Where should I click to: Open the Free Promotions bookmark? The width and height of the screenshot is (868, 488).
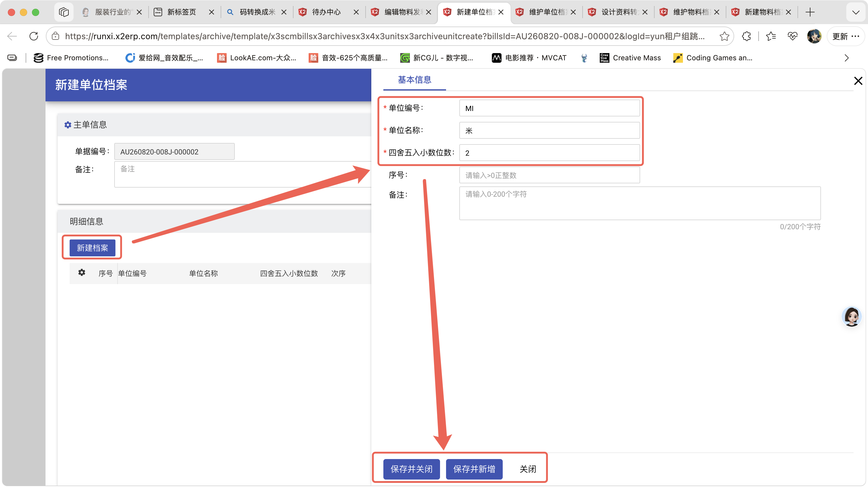click(x=71, y=58)
